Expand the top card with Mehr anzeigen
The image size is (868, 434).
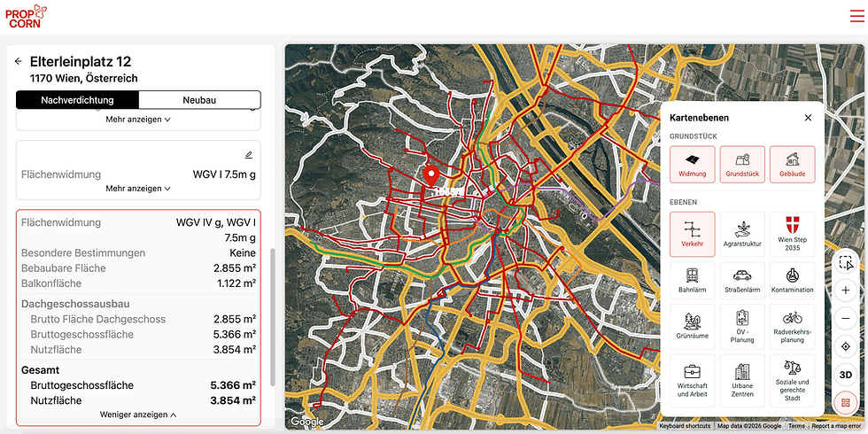coord(138,119)
